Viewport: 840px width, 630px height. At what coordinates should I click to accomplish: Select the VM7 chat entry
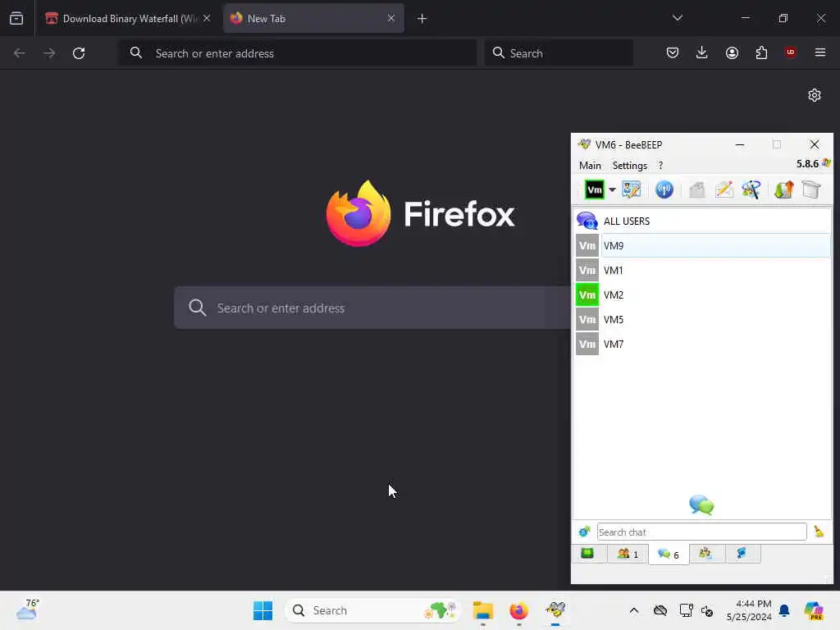click(702, 344)
